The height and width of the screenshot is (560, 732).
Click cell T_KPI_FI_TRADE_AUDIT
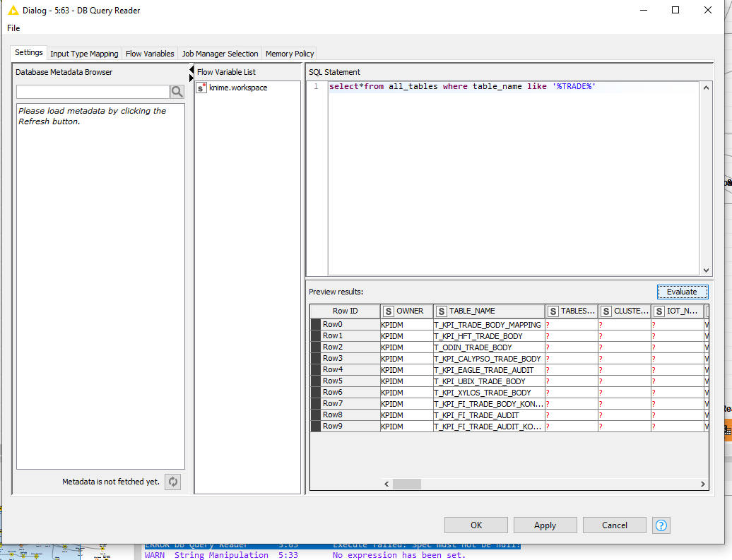pyautogui.click(x=489, y=415)
